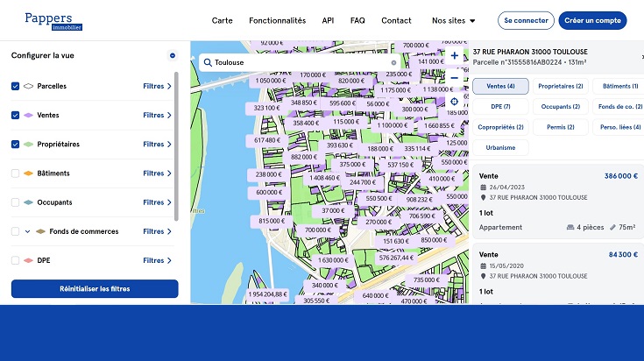644x361 pixels.
Task: Open Filtres for Propriétaires
Action: pos(158,145)
